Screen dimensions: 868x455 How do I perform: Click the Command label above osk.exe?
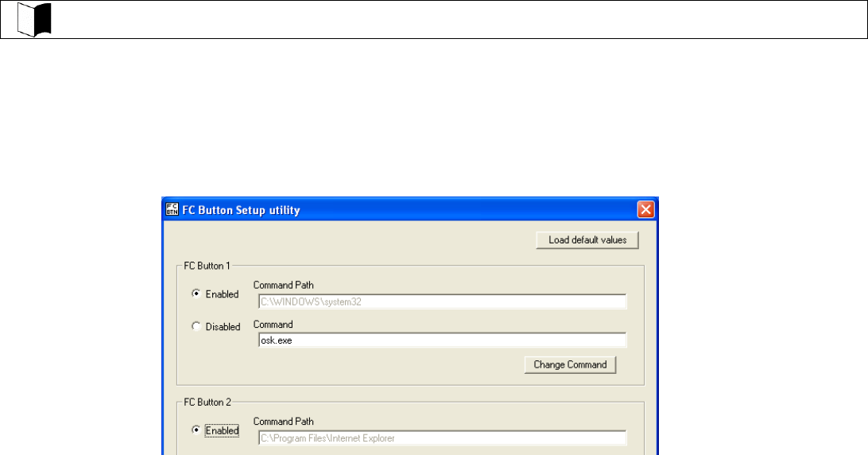point(273,325)
